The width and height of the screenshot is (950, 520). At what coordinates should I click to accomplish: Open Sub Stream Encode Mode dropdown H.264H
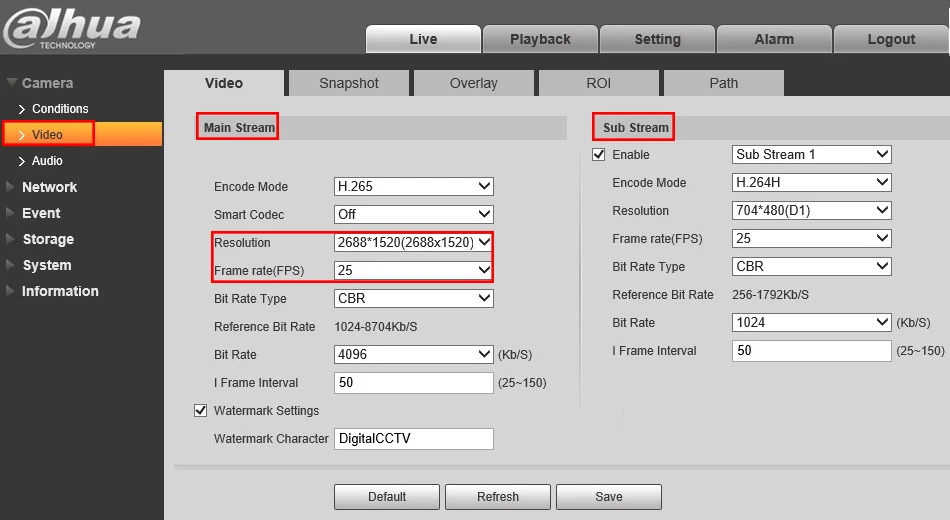pyautogui.click(x=812, y=182)
